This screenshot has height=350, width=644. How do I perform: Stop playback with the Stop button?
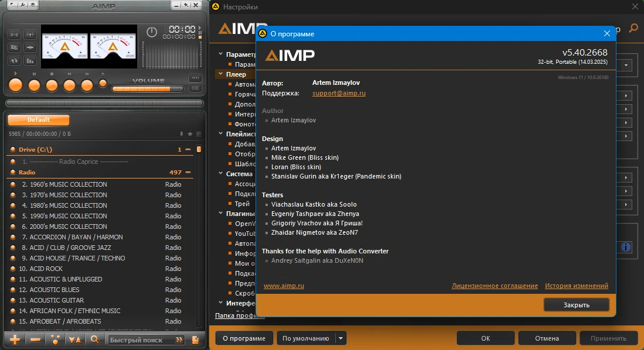click(x=52, y=85)
